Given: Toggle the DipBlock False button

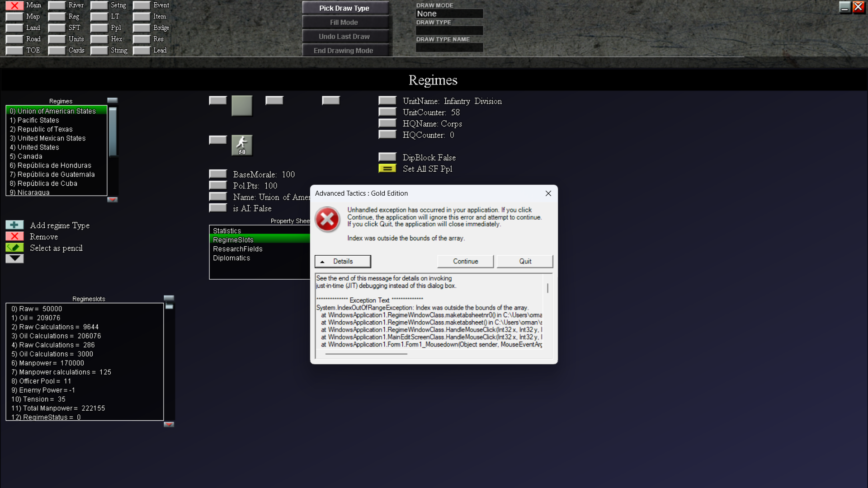Looking at the screenshot, I should tap(387, 157).
